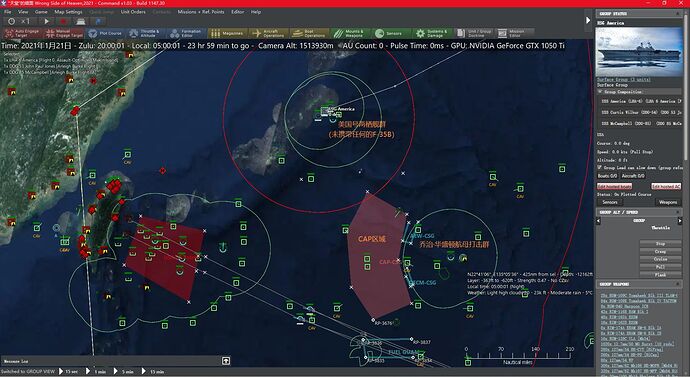Select the Plot Course tool
Viewport: 690px width, 377px height.
pos(105,33)
